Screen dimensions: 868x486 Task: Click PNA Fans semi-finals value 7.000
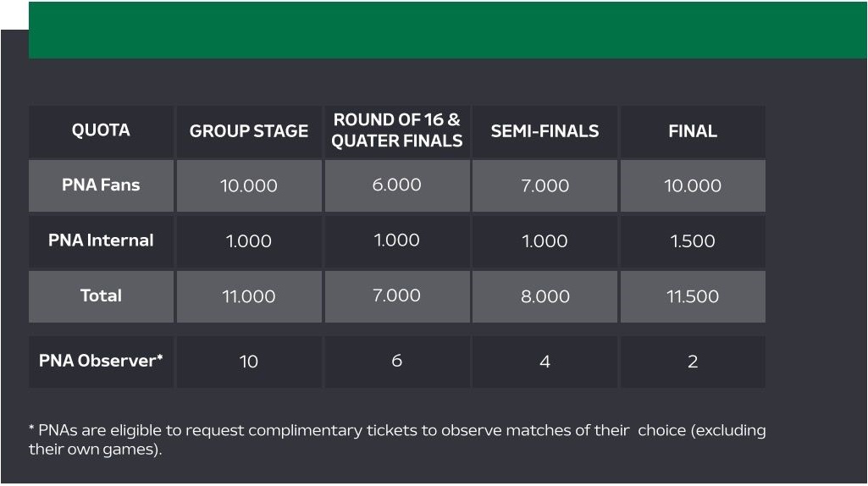point(545,185)
